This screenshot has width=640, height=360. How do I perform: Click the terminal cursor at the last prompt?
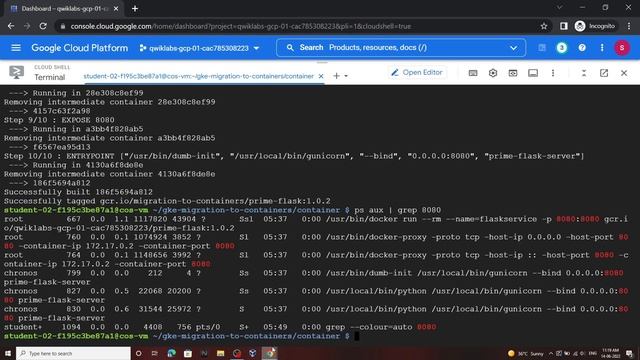coord(357,336)
